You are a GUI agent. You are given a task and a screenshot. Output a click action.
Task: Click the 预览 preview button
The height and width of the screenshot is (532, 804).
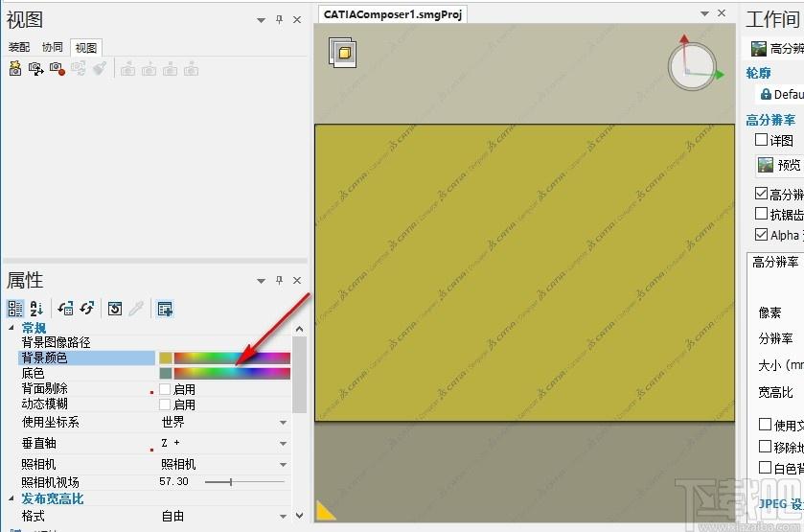coord(780,165)
